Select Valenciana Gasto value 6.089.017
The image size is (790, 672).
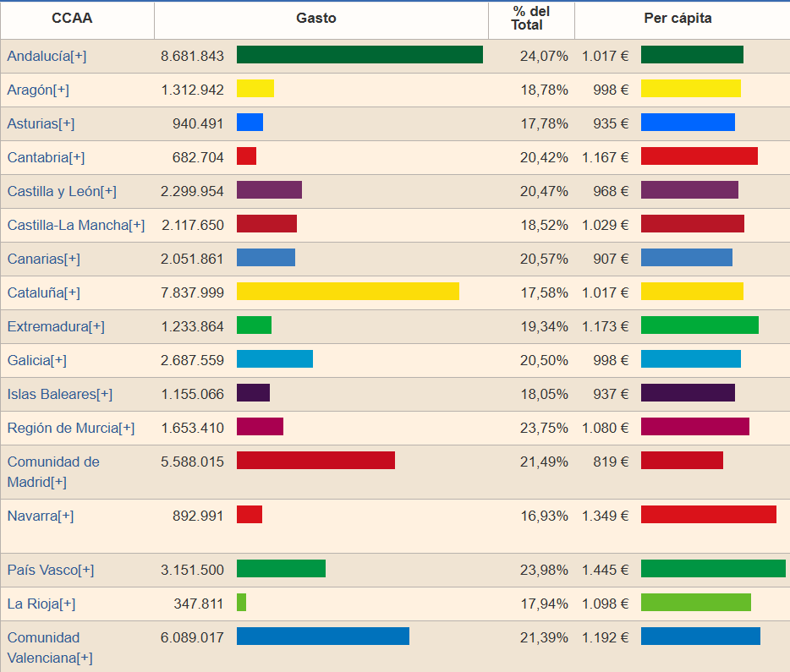click(x=192, y=638)
